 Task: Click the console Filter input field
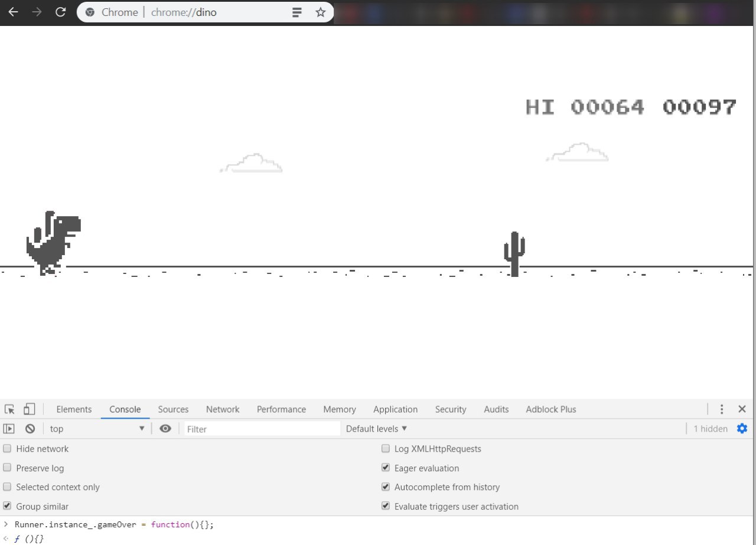point(262,429)
